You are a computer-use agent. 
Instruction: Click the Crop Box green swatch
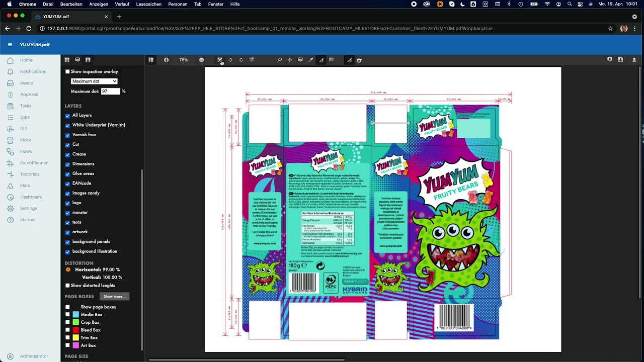coord(76,322)
